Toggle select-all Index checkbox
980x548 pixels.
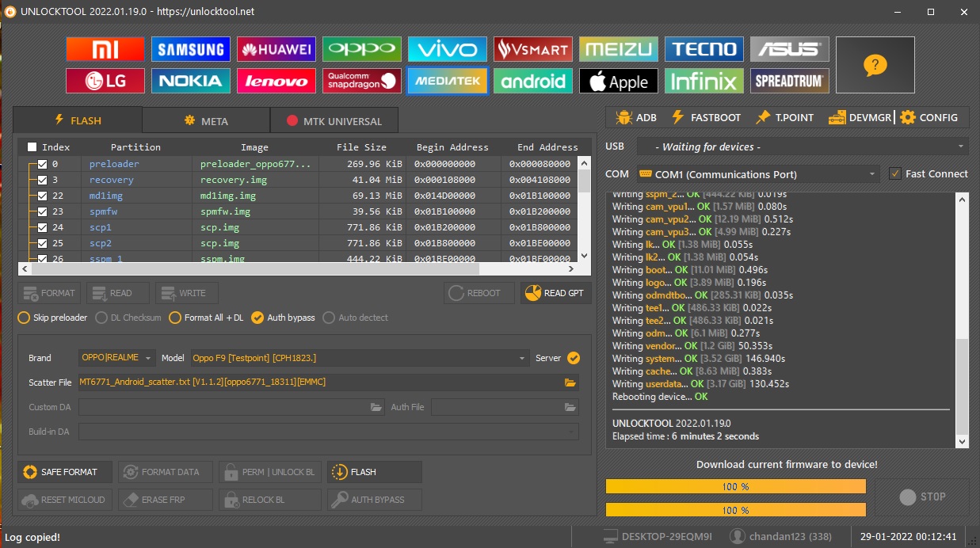32,147
